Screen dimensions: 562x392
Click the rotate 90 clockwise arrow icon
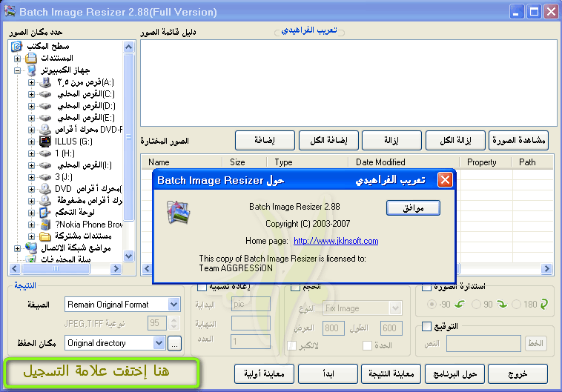tap(502, 305)
